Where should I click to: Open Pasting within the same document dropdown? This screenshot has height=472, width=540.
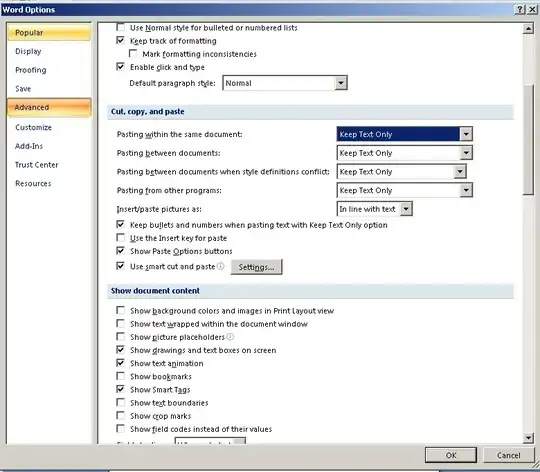(466, 134)
